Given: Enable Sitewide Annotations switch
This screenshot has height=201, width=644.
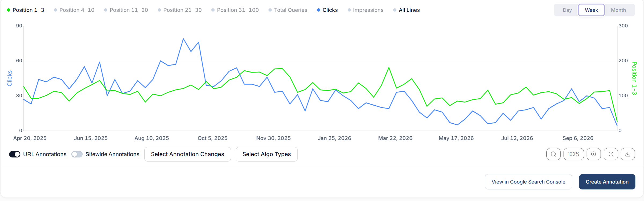Looking at the screenshot, I should (77, 154).
